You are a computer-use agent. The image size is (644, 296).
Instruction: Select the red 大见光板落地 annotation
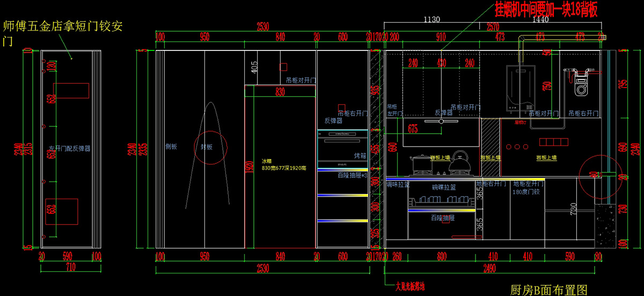[x=409, y=286]
